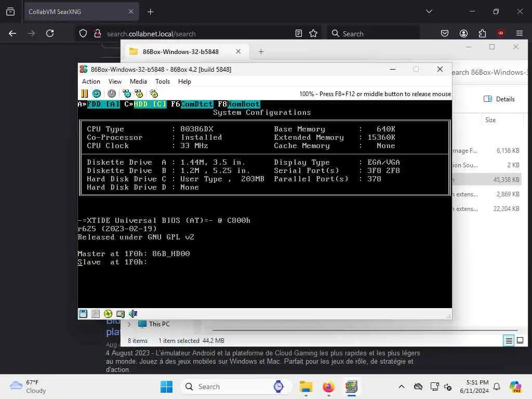This screenshot has width=532, height=399.
Task: Open the Pocket icon in Firefox
Action: (445, 33)
